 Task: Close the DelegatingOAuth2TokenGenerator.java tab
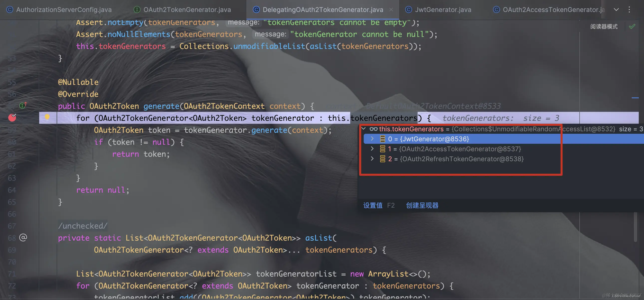click(391, 9)
